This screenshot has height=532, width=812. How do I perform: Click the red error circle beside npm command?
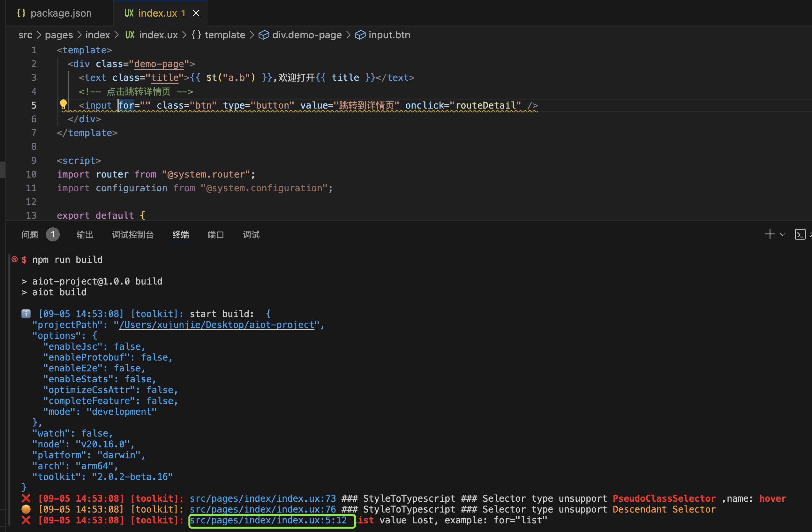tap(15, 259)
